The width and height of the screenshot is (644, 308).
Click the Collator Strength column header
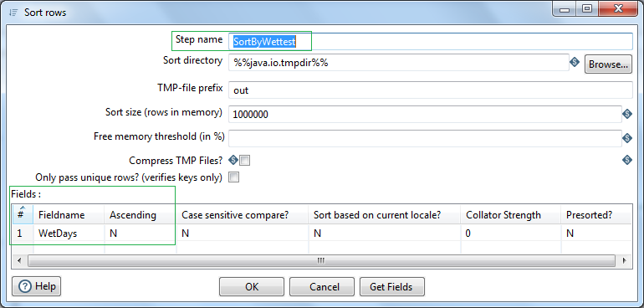511,214
